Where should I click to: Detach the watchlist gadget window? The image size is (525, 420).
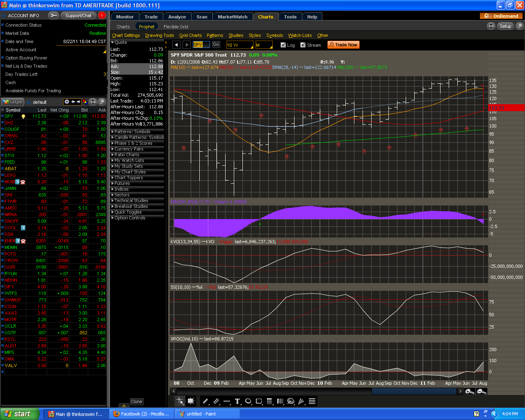point(102,102)
